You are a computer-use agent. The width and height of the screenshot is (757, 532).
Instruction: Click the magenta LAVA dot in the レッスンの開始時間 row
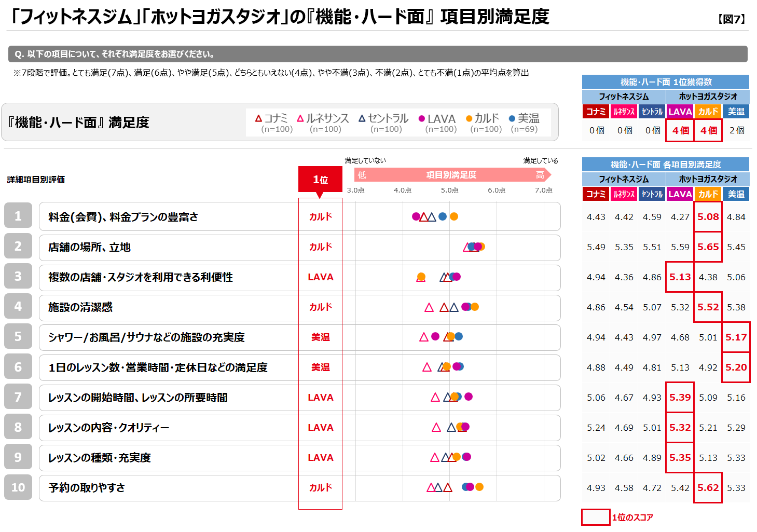[469, 397]
